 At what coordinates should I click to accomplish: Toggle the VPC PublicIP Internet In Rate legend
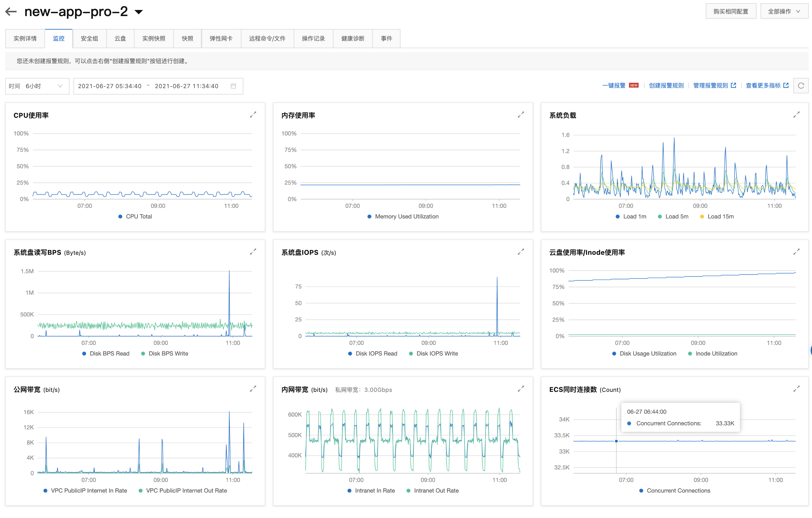coord(85,490)
